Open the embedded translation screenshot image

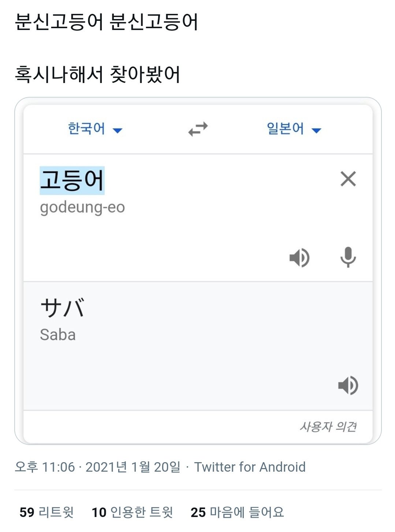coord(198,271)
